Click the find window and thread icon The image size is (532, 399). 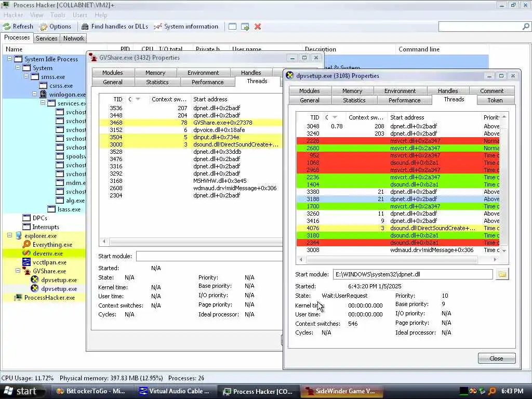coord(245,26)
